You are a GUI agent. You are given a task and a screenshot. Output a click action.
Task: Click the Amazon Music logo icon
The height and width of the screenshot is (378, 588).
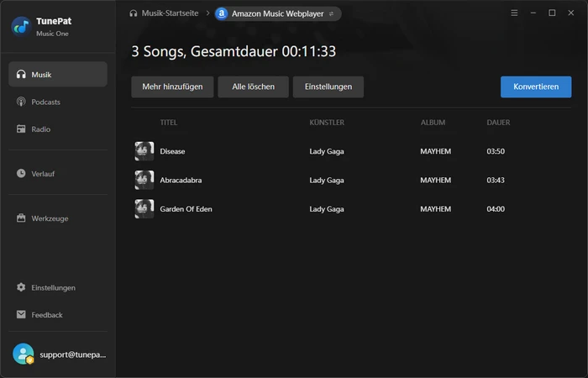click(x=222, y=13)
